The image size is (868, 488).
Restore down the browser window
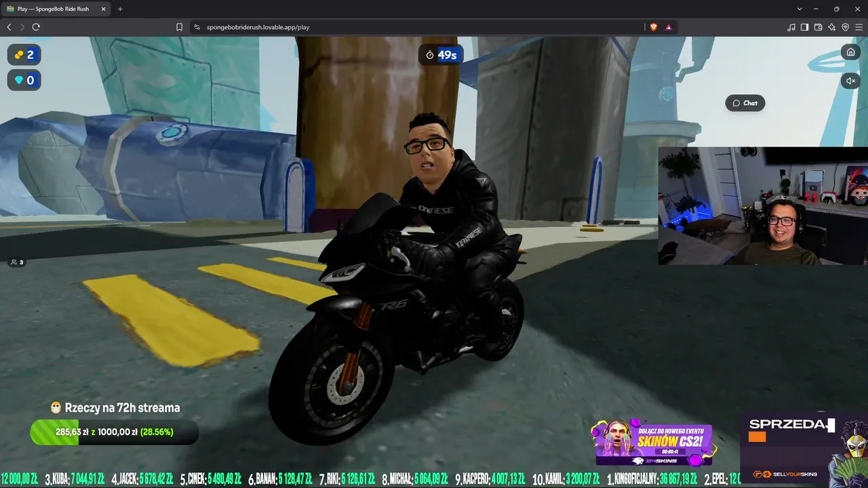pos(837,9)
